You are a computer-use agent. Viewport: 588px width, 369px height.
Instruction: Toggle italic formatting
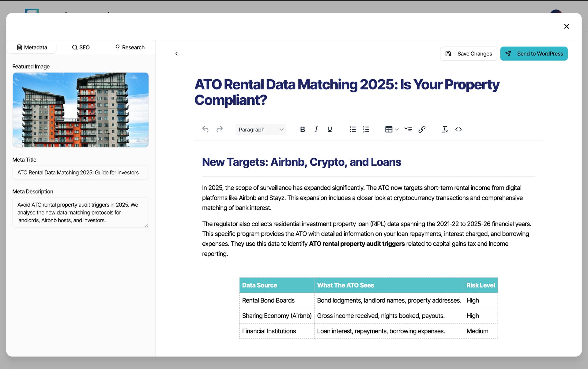(x=316, y=129)
